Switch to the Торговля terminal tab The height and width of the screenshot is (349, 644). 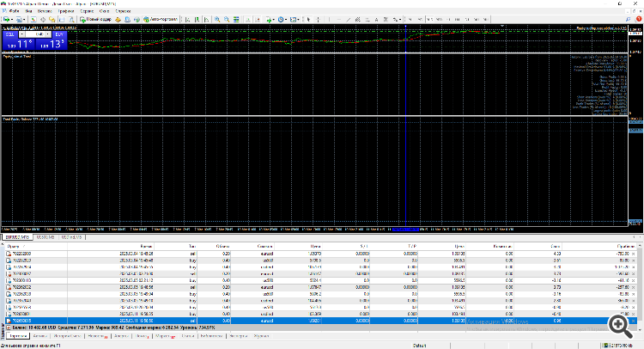coord(17,337)
